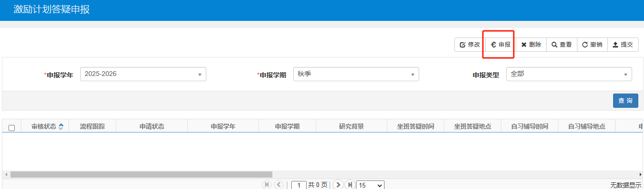This screenshot has height=189, width=644.
Task: Toggle the select-all checkbox in table header
Action: [12, 127]
